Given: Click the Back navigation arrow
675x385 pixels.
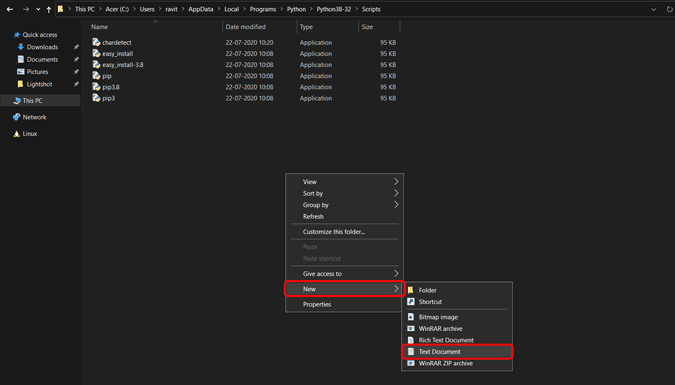Looking at the screenshot, I should tap(10, 9).
